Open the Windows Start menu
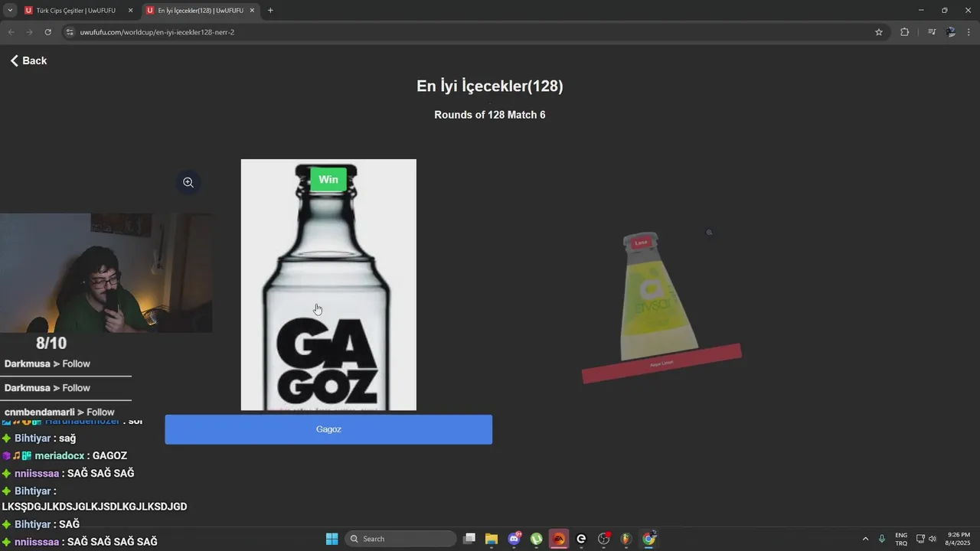The image size is (980, 551). tap(332, 539)
